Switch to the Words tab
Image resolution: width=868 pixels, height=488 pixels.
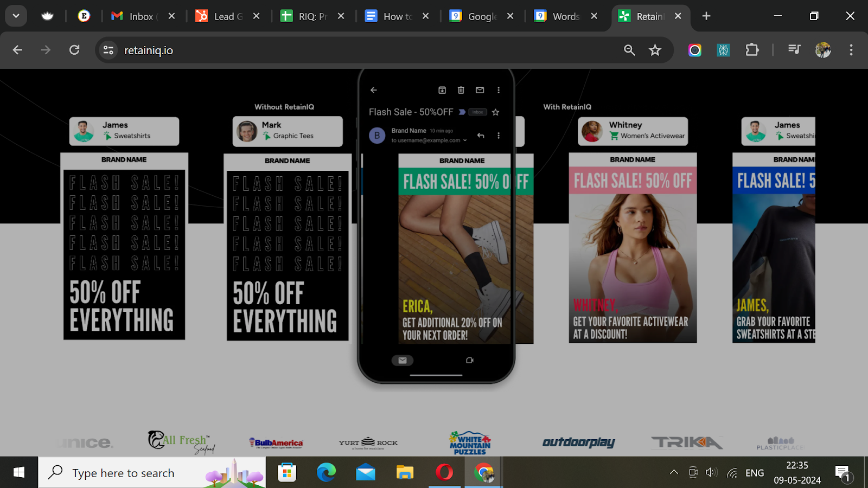tap(557, 16)
